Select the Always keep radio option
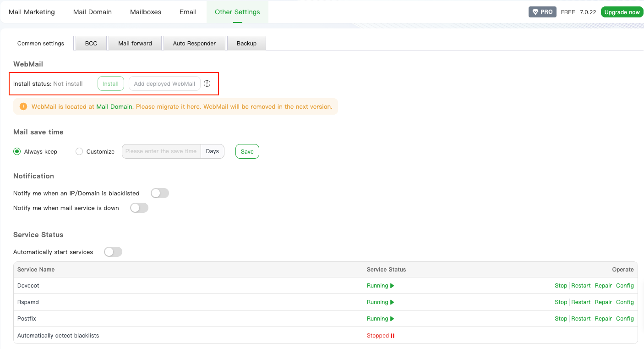The height and width of the screenshot is (349, 644). click(x=17, y=151)
